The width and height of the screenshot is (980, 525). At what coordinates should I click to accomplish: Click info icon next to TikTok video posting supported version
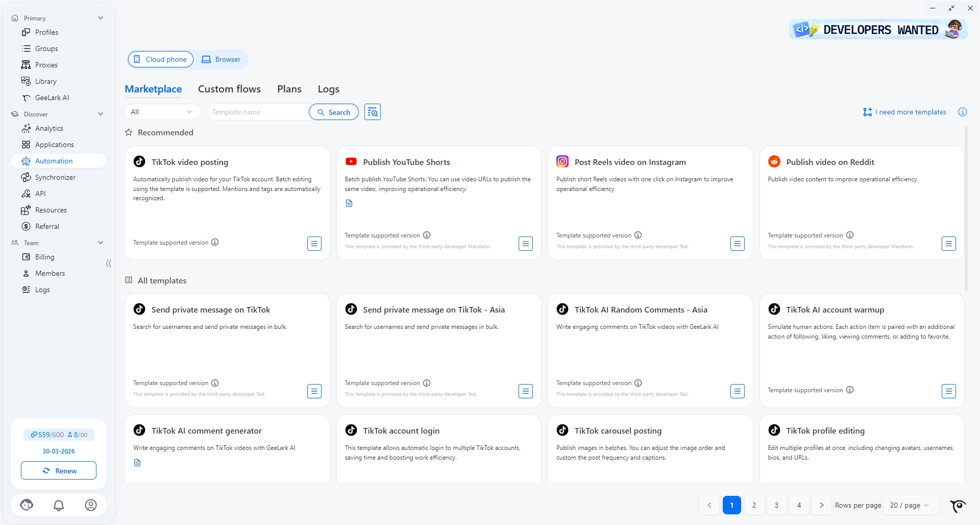pos(215,242)
